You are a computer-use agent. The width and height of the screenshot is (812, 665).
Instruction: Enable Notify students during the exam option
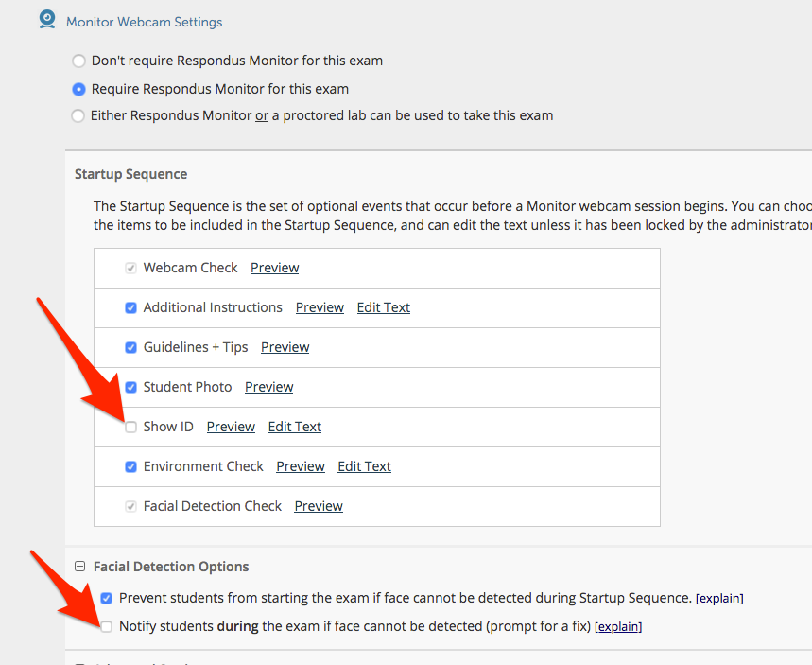click(x=106, y=626)
